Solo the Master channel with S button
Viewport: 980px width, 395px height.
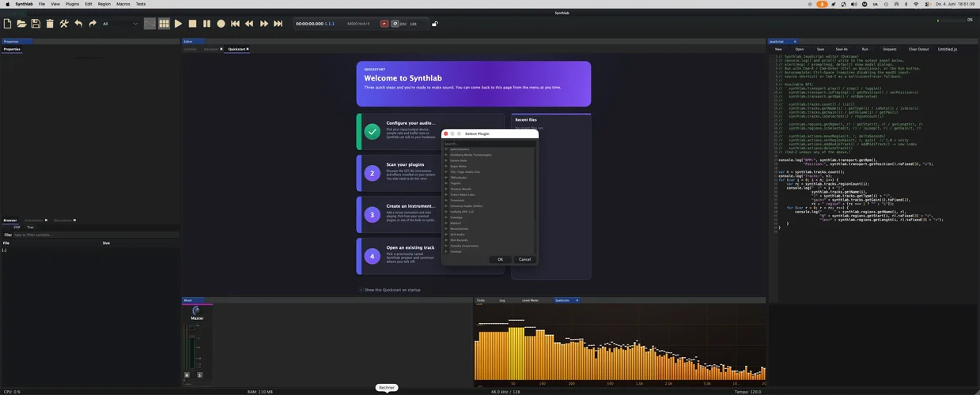(x=199, y=374)
